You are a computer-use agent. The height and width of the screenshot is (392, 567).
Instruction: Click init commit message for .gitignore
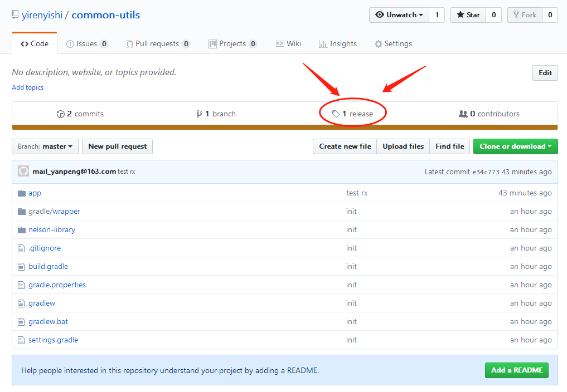pos(351,248)
